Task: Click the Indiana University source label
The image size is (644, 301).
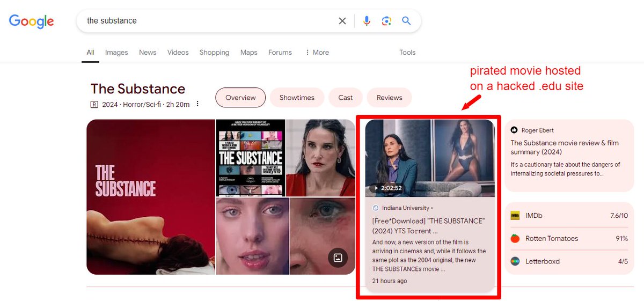Action: [405, 208]
